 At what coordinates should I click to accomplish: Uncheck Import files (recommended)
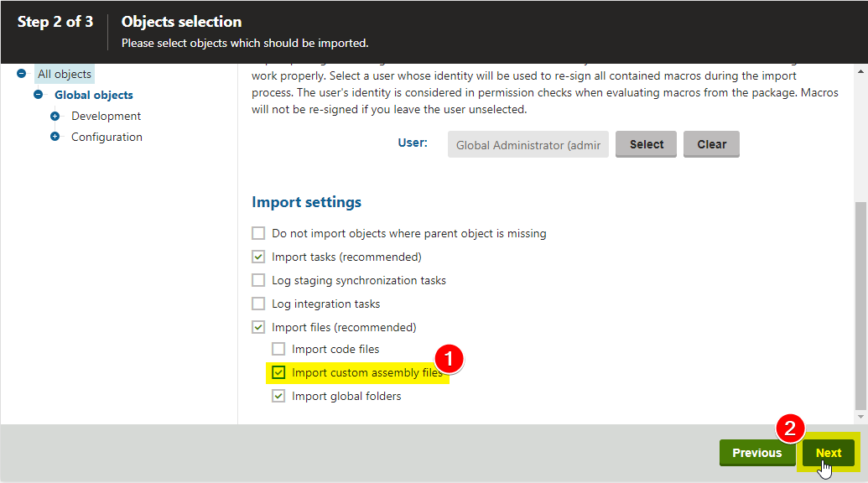click(x=258, y=327)
